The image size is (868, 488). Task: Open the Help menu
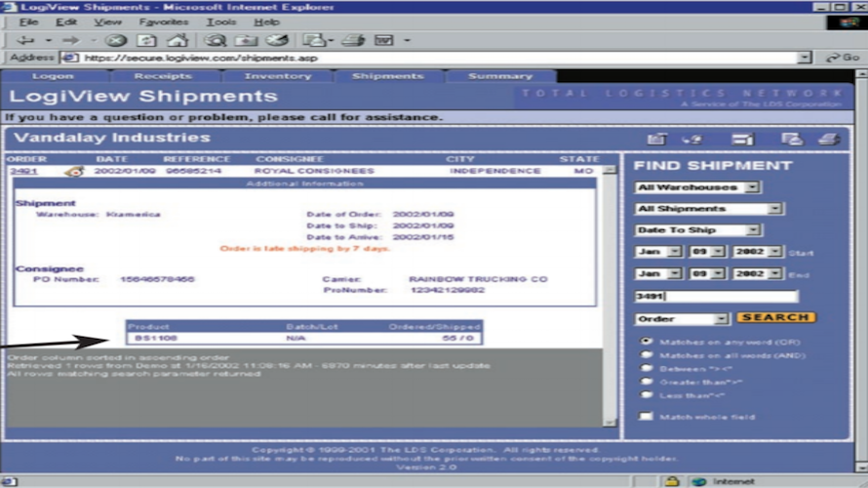pos(267,22)
